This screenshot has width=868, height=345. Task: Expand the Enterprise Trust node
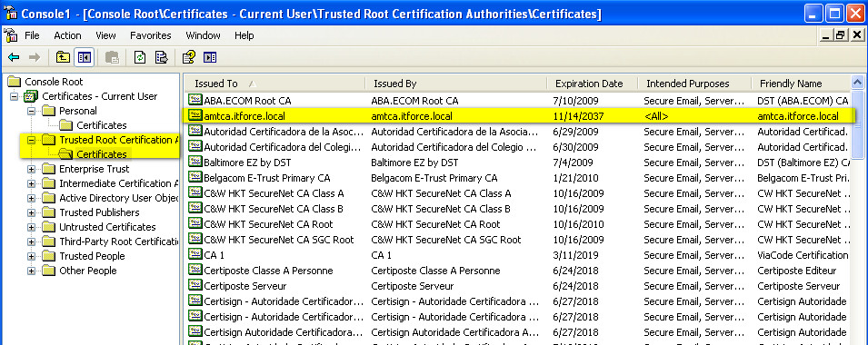(31, 169)
